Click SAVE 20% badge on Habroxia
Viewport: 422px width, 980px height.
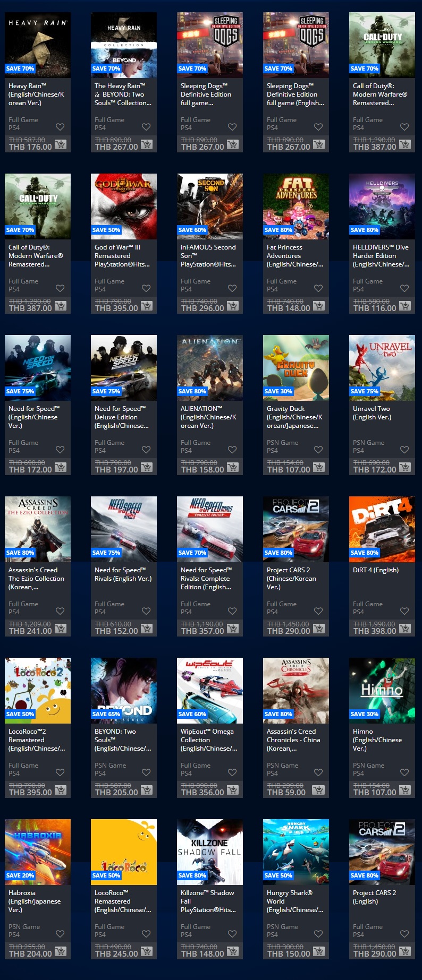pos(20,875)
